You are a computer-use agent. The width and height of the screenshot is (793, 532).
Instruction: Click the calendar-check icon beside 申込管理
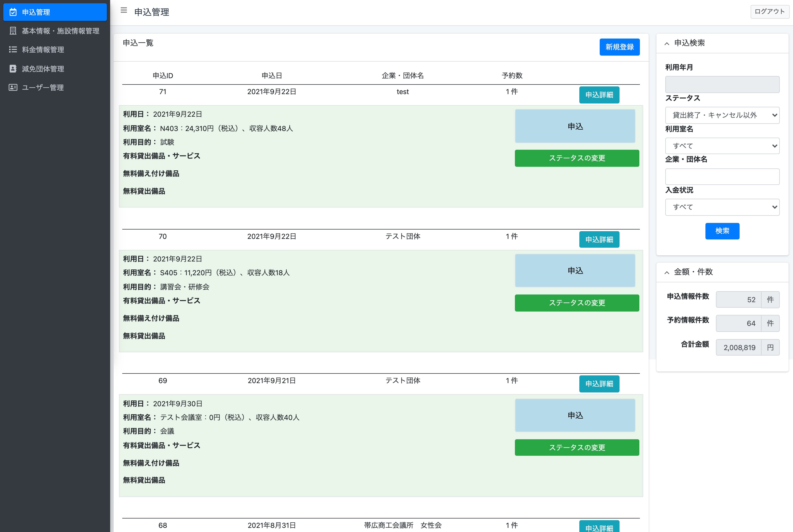click(13, 12)
